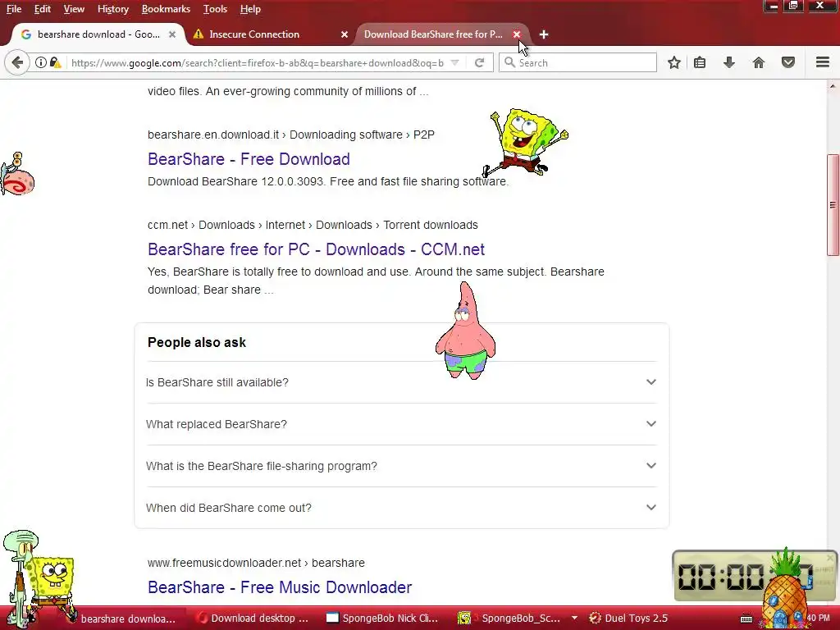Expand 'What is the BearShare file-sharing program?'
Image resolution: width=840 pixels, height=630 pixels.
click(401, 466)
